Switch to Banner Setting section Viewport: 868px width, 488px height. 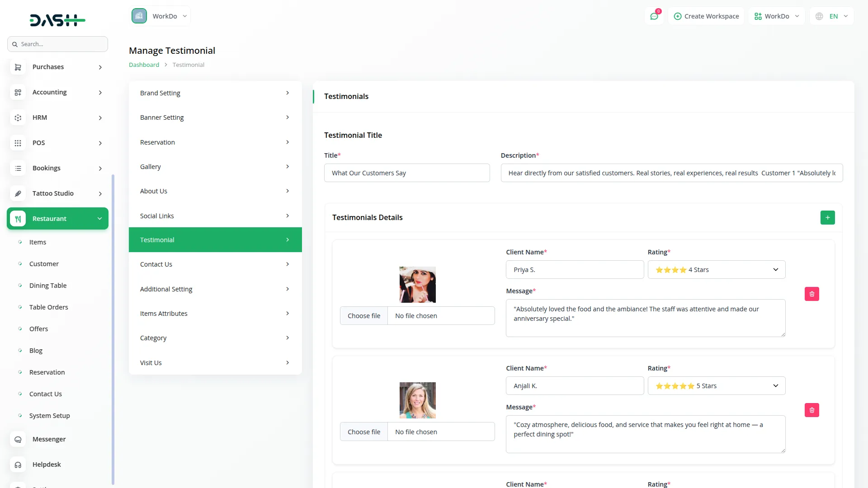tap(215, 117)
